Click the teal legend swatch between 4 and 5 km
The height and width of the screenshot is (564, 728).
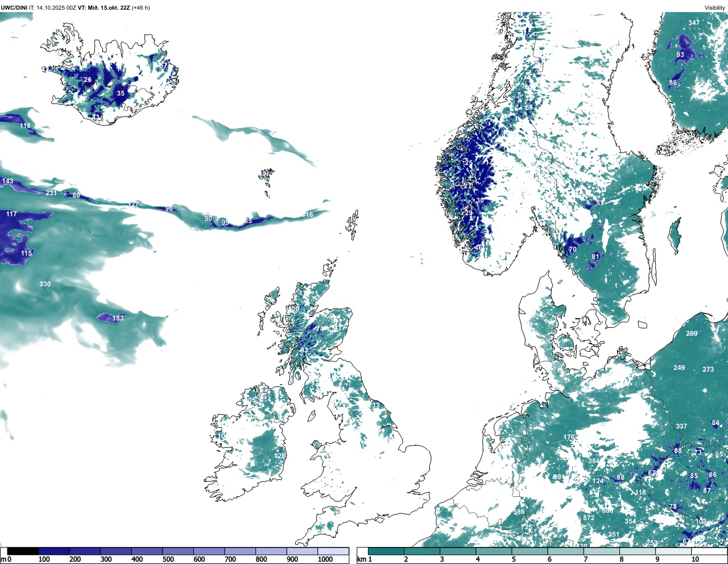[494, 551]
